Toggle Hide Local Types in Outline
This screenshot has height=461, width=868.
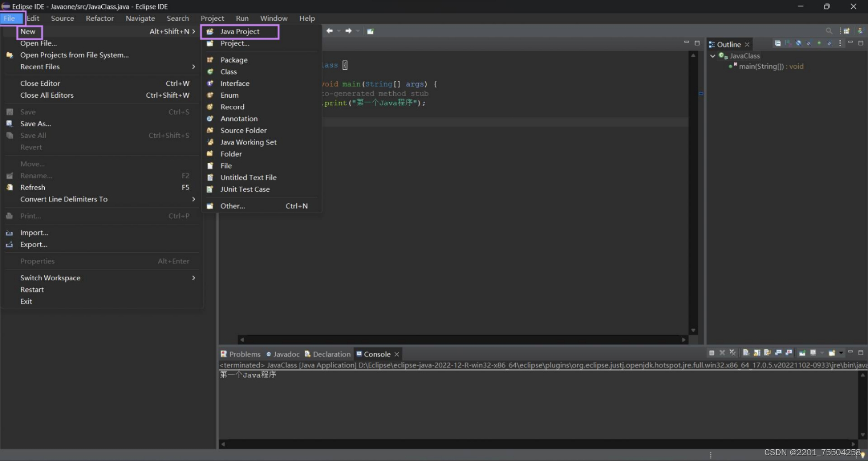tap(830, 43)
